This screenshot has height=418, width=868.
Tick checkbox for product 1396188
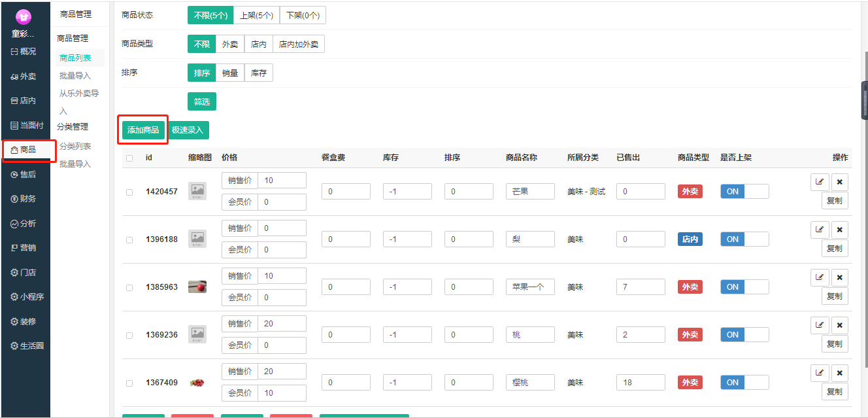[x=129, y=239]
